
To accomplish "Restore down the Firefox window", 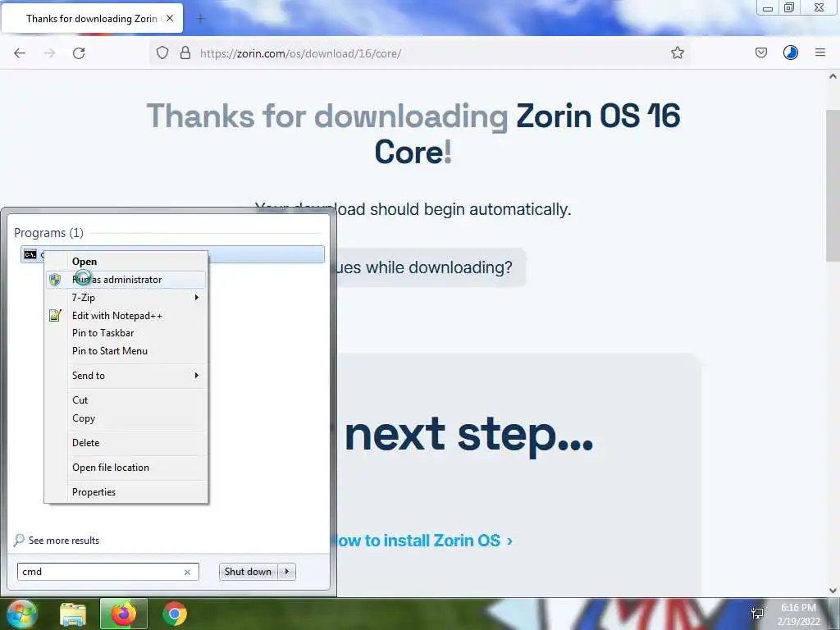I will (x=788, y=7).
